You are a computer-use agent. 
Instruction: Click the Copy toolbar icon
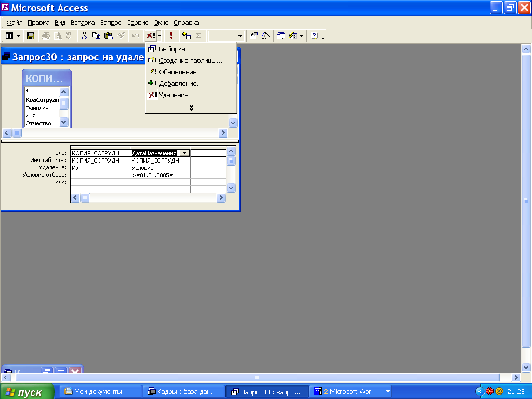click(96, 36)
